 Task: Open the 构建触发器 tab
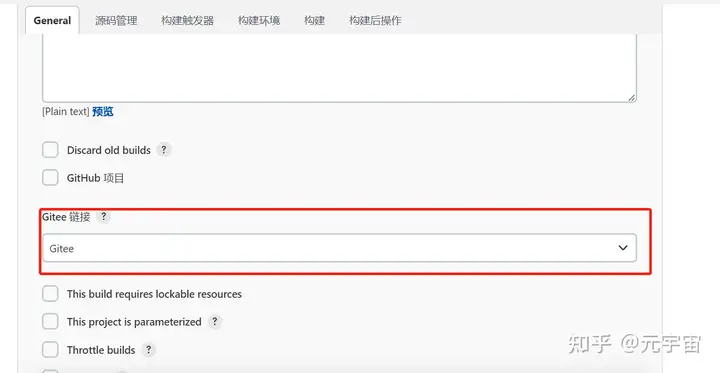pyautogui.click(x=187, y=21)
